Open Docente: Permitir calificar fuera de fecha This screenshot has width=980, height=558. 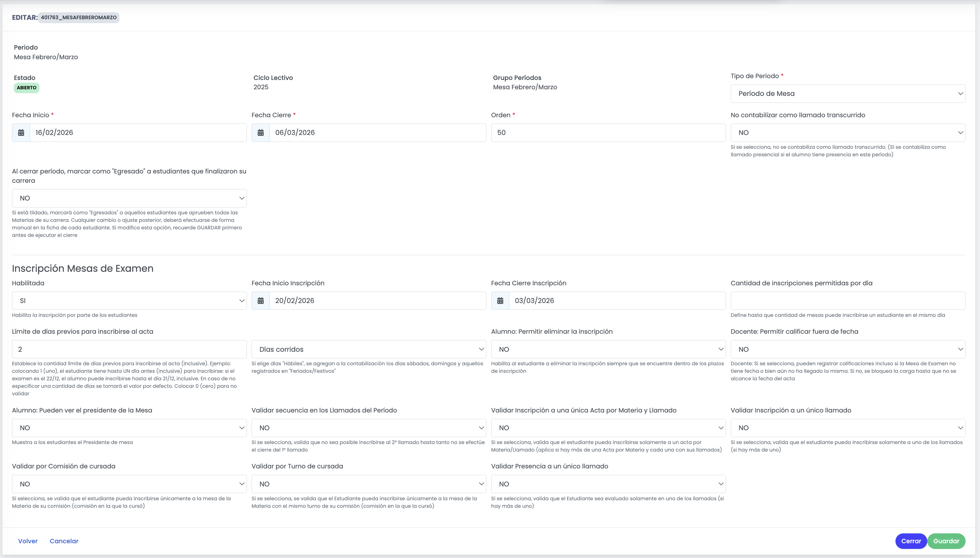[848, 349]
